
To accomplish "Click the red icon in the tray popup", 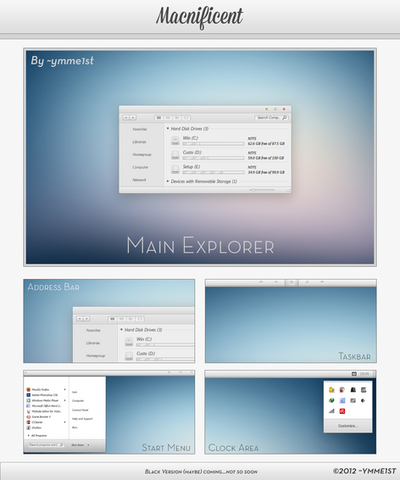I will [342, 411].
